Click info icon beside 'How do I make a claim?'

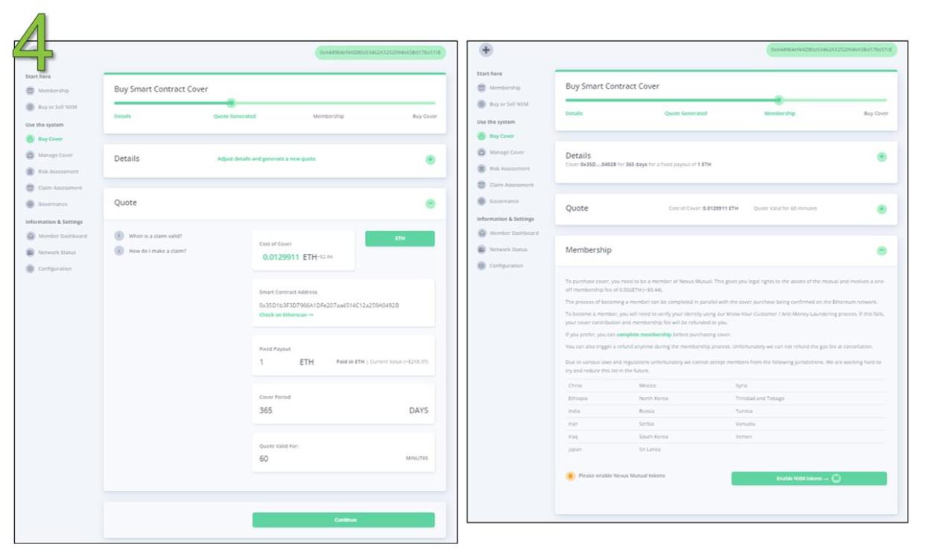118,251
